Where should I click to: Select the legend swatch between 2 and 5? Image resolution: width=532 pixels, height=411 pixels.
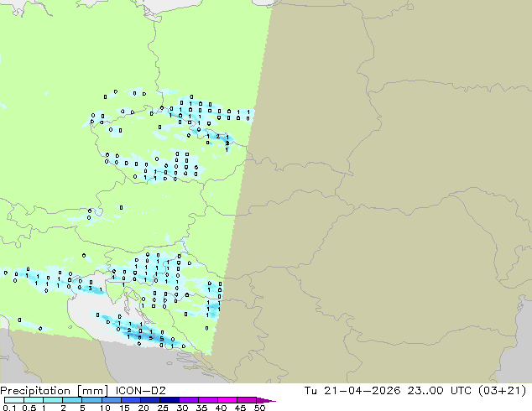click(x=72, y=400)
